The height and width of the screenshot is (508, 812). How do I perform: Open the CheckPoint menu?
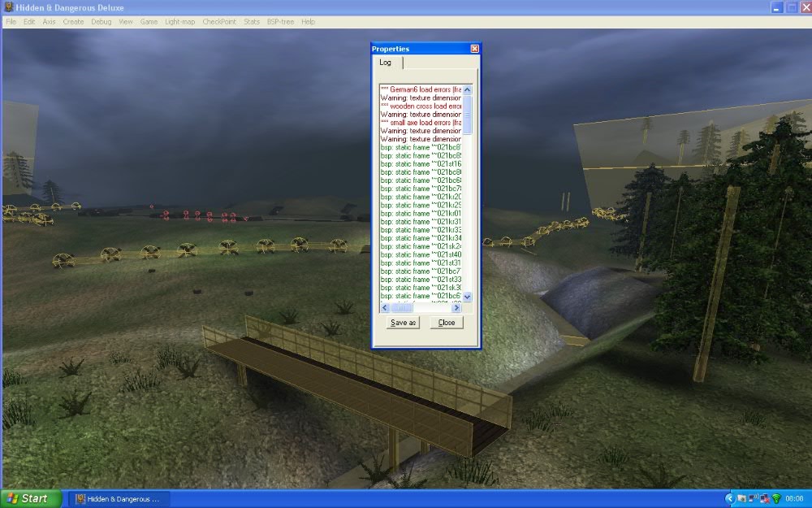tap(219, 22)
